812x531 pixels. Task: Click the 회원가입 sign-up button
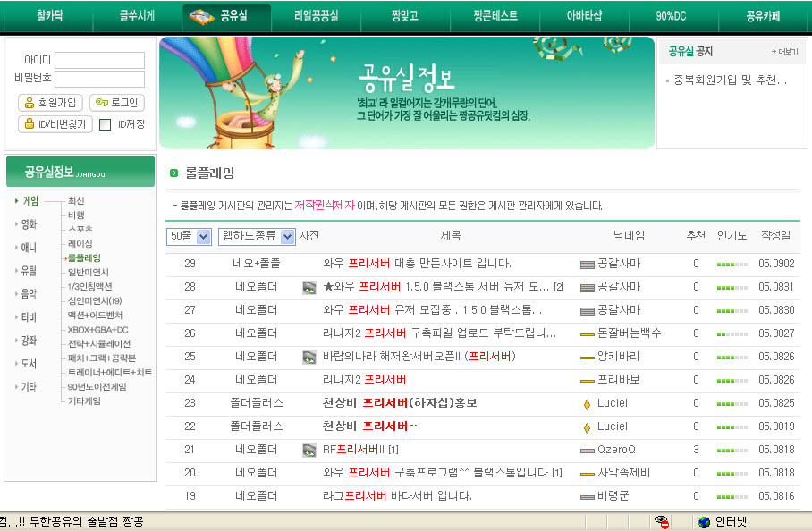point(50,103)
